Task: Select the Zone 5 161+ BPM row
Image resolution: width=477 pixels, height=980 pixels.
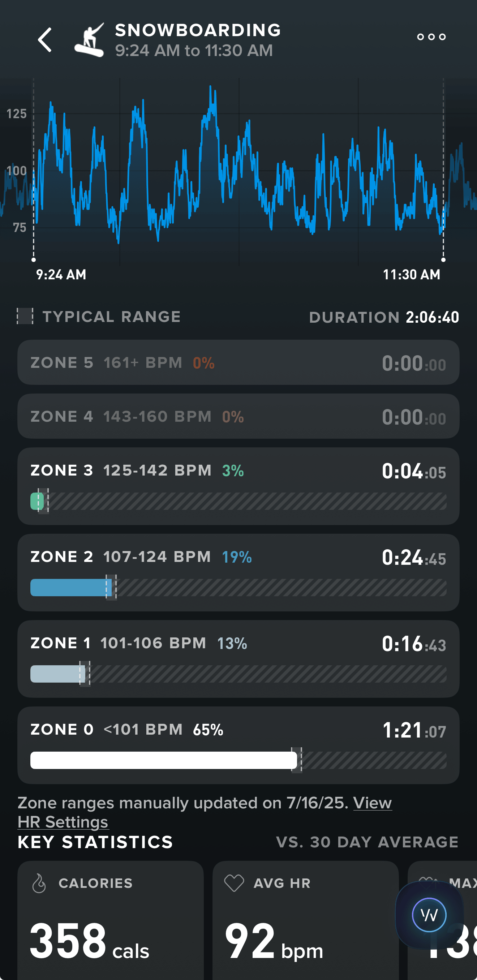Action: pyautogui.click(x=238, y=362)
